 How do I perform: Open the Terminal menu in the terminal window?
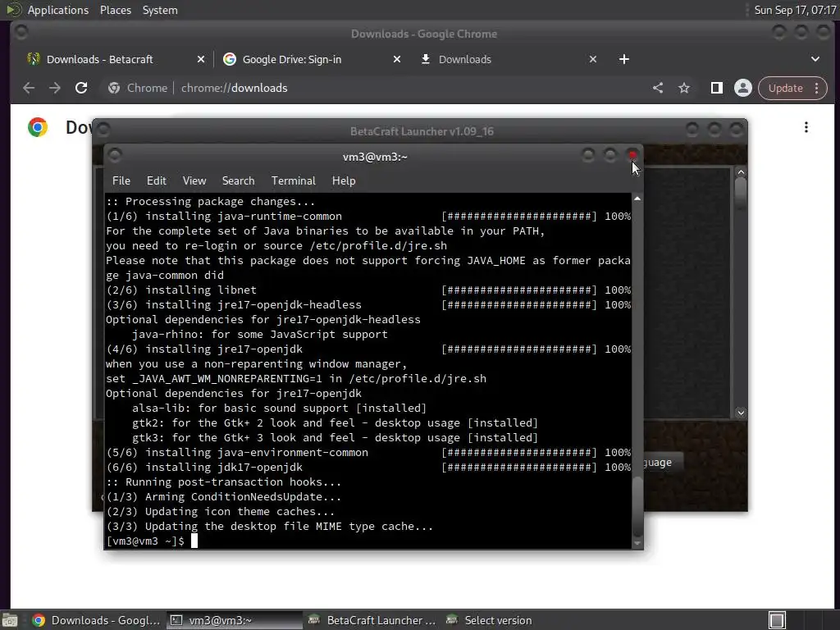click(293, 180)
